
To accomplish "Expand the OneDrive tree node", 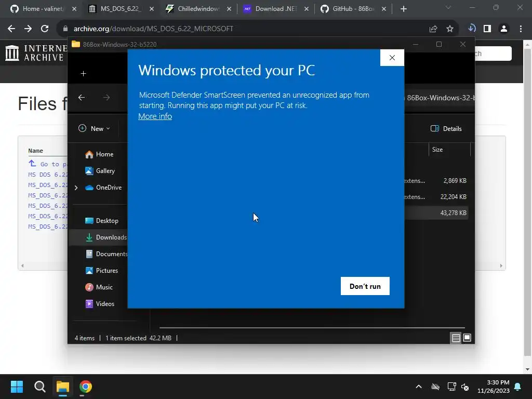I will point(76,188).
